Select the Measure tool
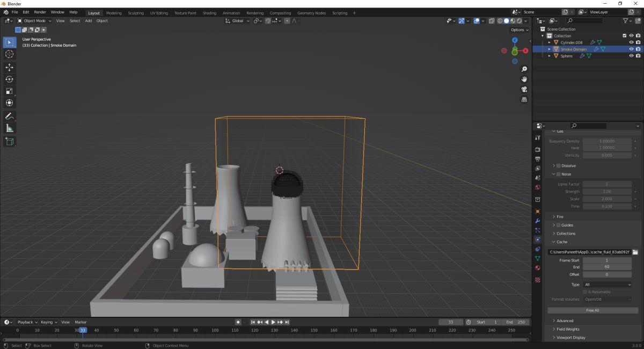 (10, 128)
